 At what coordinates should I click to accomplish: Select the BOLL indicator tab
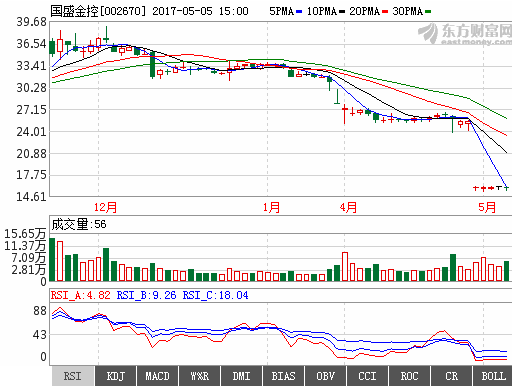(x=493, y=376)
